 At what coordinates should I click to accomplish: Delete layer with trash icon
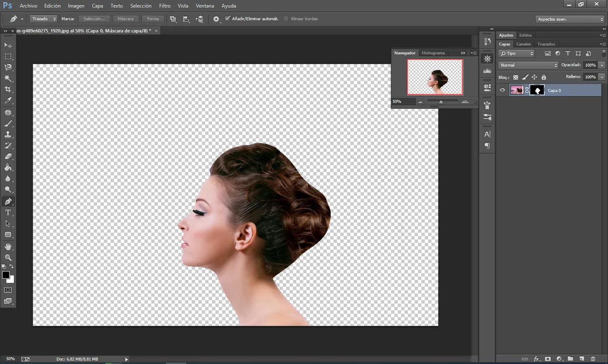(x=593, y=359)
